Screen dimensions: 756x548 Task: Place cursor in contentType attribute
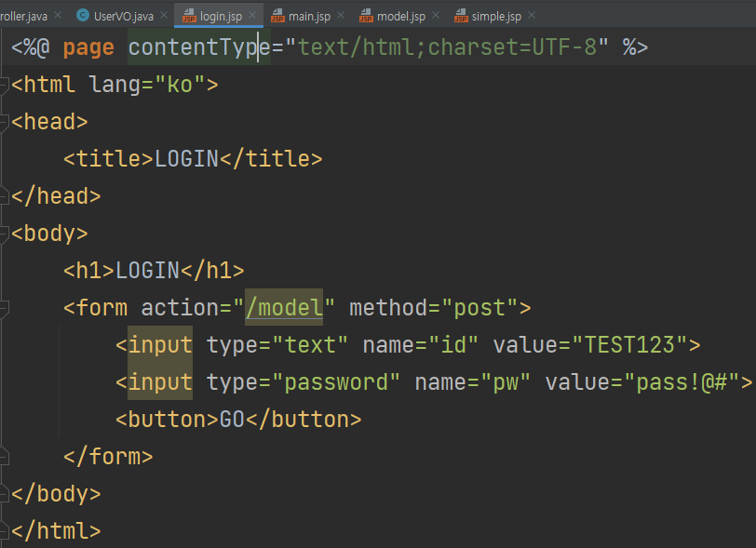[199, 47]
